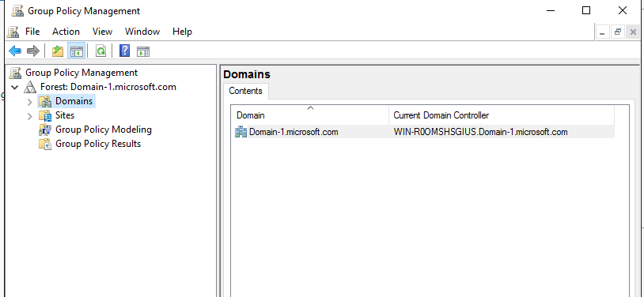
Task: Click the Group Policy Modeling icon
Action: (x=45, y=130)
